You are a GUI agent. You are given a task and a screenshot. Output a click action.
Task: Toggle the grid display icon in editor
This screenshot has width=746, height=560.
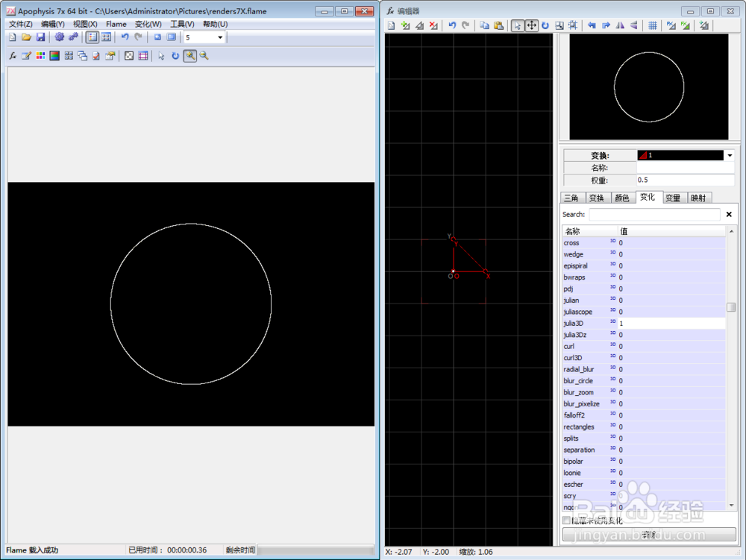tap(653, 25)
